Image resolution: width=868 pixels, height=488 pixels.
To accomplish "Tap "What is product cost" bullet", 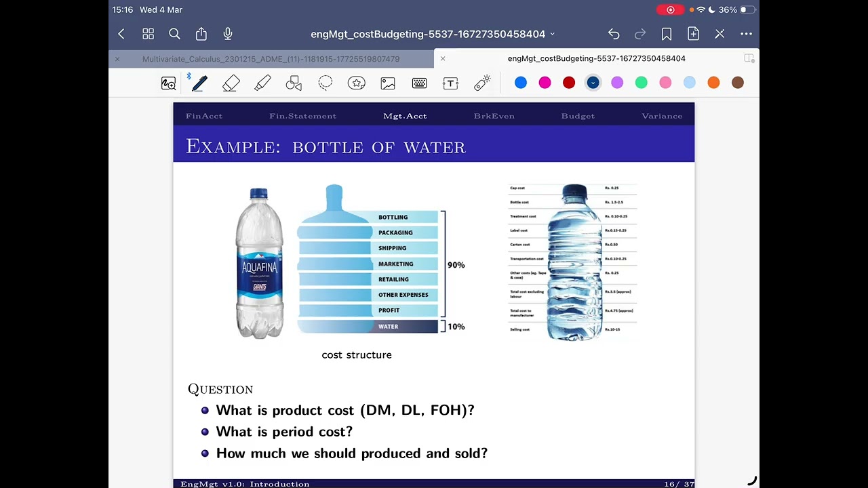I will pyautogui.click(x=345, y=410).
